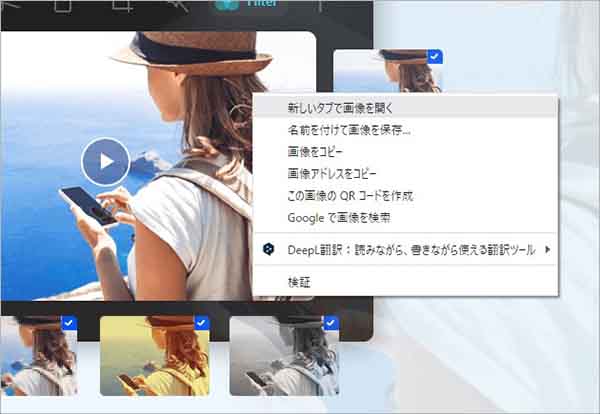Play the video on the main preview
The height and width of the screenshot is (414, 600).
click(x=106, y=162)
